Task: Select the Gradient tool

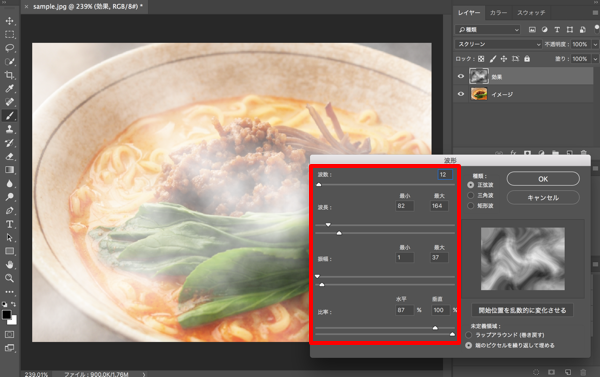Action: (x=10, y=170)
